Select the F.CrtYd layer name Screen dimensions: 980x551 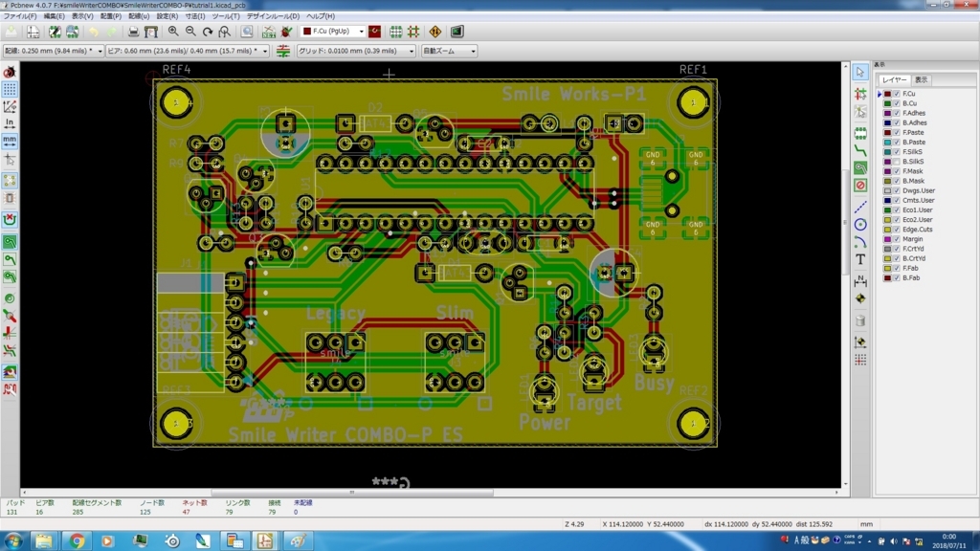point(914,249)
